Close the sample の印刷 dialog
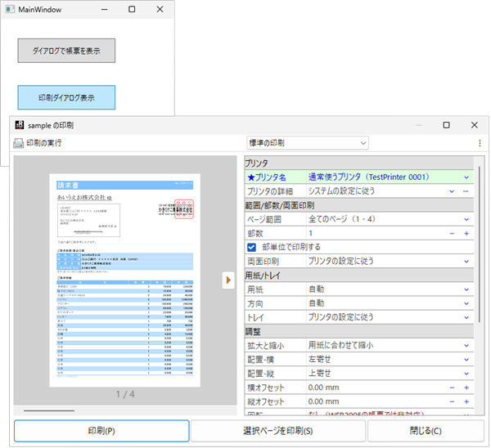Screen dimensions: 491x448 475,125
